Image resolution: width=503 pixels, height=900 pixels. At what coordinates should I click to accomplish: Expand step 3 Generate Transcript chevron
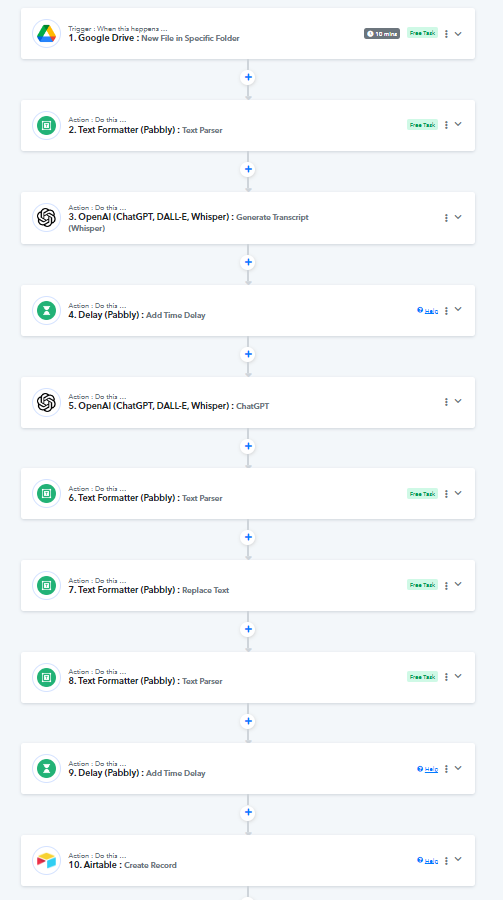[458, 217]
